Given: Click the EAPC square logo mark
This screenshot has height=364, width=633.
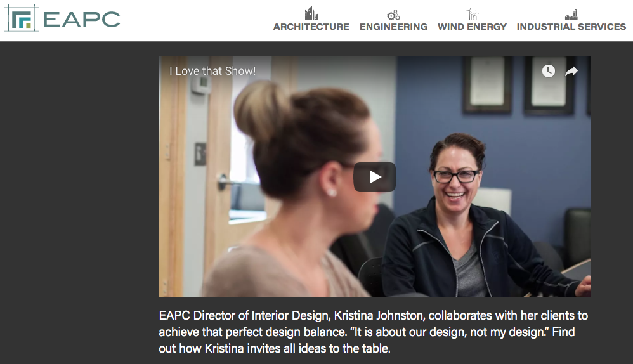Looking at the screenshot, I should point(22,18).
